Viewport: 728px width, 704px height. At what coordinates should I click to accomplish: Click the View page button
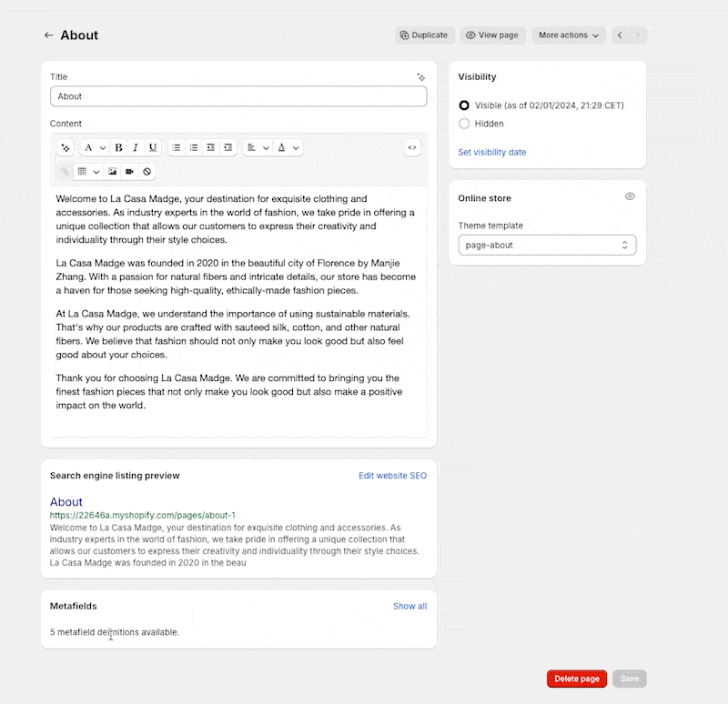pos(492,35)
